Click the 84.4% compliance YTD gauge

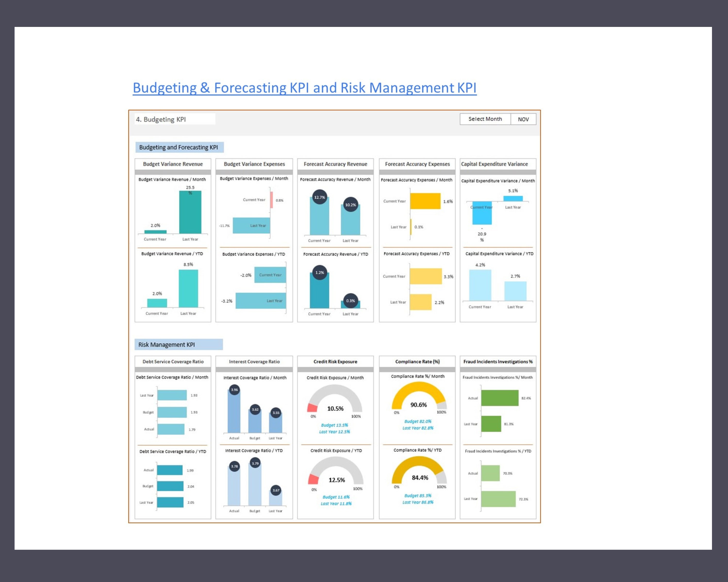click(419, 470)
